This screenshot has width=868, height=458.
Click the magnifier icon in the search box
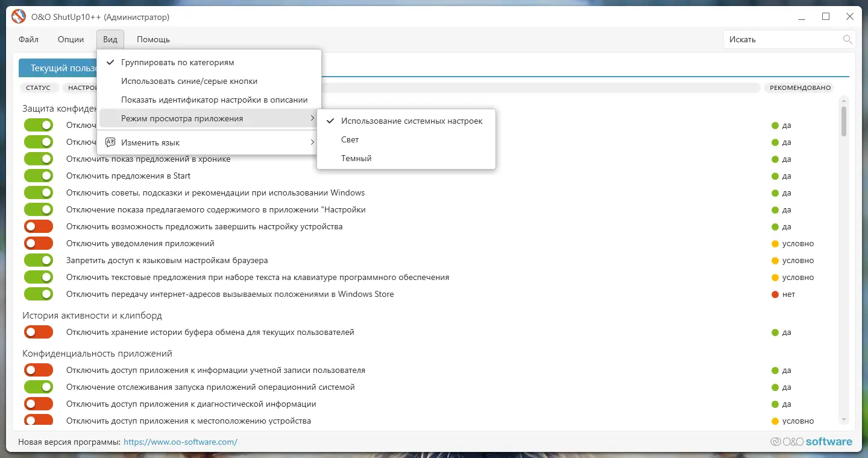pyautogui.click(x=848, y=40)
